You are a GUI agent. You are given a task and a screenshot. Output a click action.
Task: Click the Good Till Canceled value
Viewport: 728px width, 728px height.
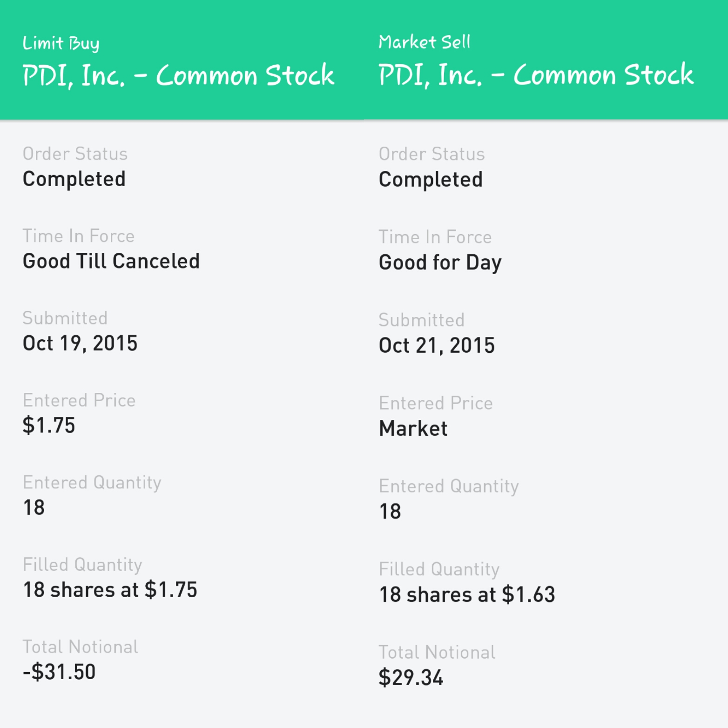pos(111,261)
